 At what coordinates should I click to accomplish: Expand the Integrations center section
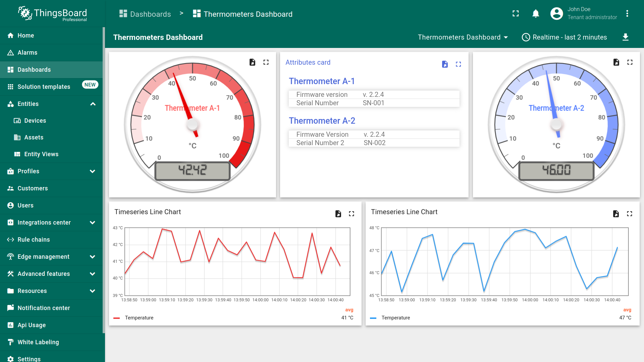coord(93,223)
